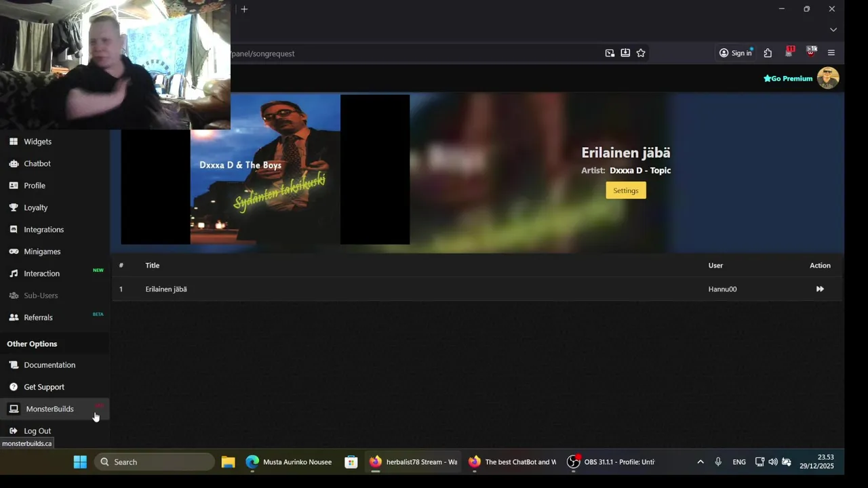Click the extension icon with >1k badge

811,52
